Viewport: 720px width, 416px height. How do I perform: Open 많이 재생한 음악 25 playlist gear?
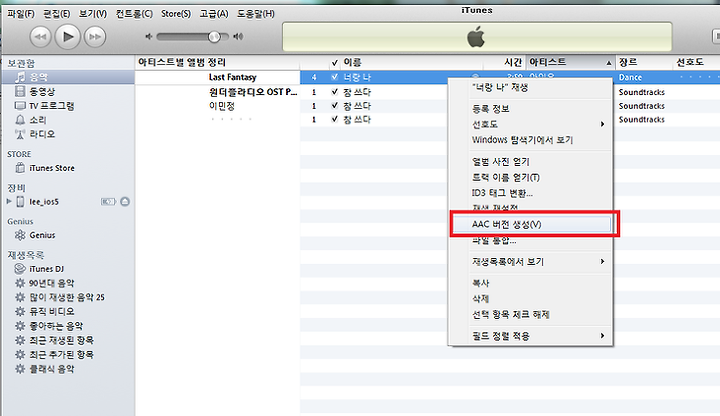click(20, 297)
